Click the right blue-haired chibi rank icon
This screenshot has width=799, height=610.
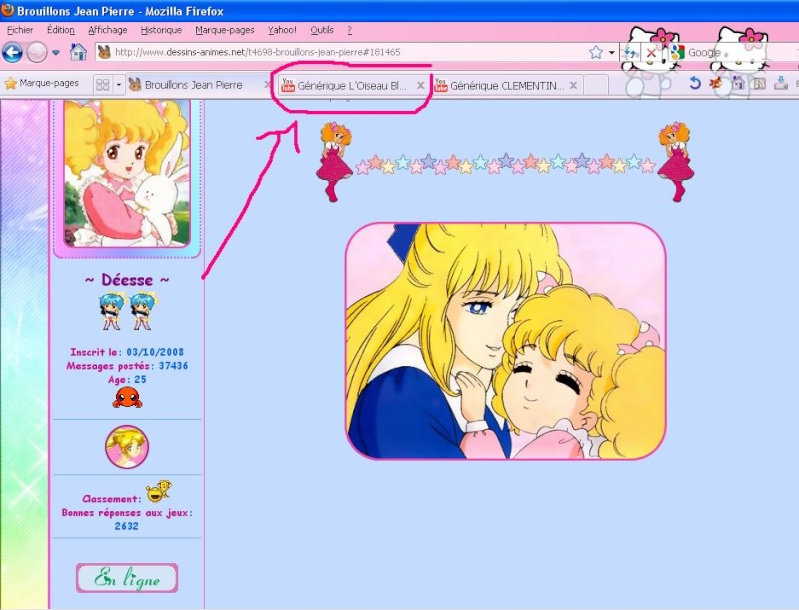click(x=143, y=311)
